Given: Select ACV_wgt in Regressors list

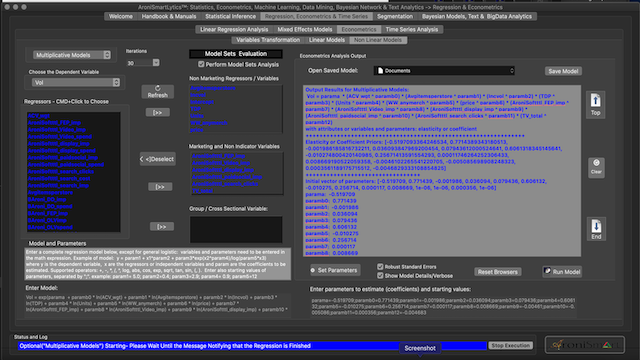Looking at the screenshot, I should [39, 116].
